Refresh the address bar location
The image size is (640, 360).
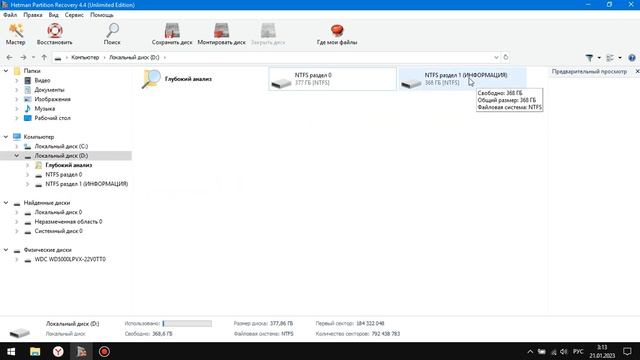tap(506, 57)
